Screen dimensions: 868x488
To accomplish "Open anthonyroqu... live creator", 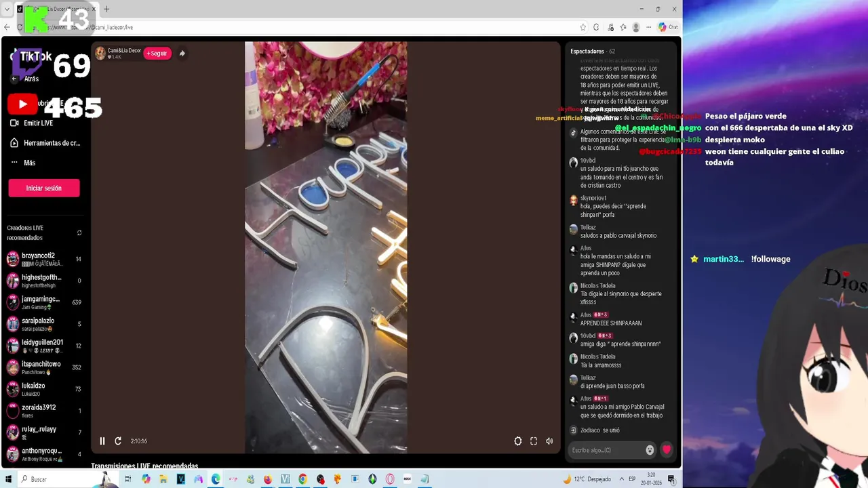I will pyautogui.click(x=44, y=454).
